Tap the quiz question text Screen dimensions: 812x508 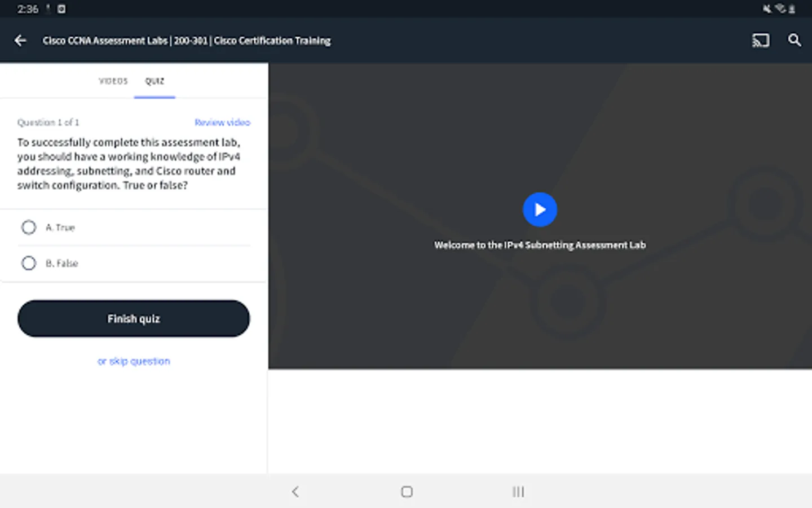coord(129,164)
